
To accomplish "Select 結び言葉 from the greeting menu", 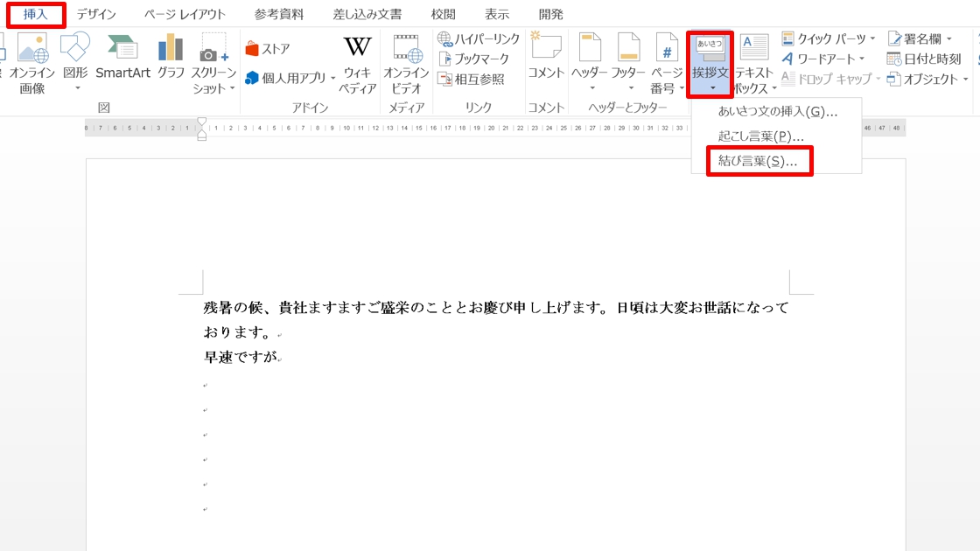I will (x=758, y=161).
